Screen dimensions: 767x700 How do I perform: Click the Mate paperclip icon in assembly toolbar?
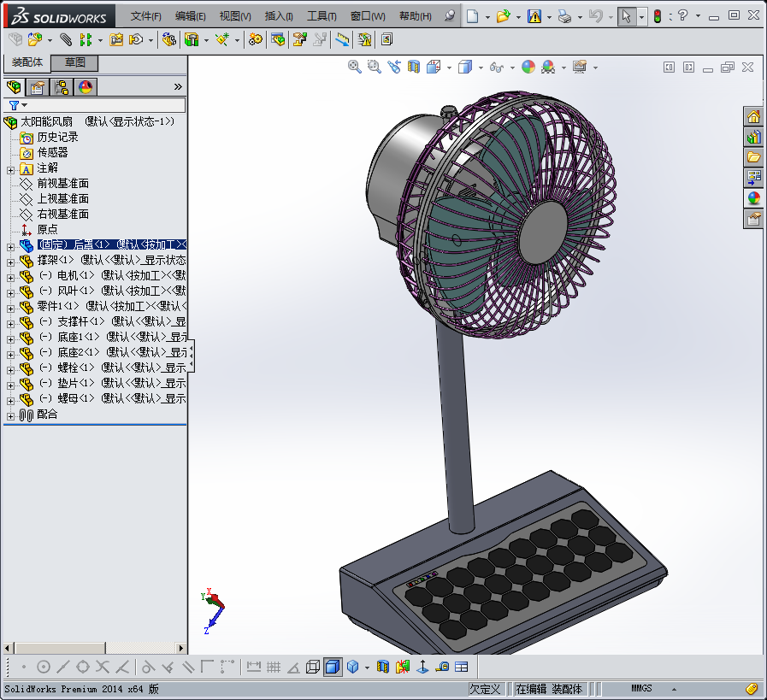click(x=66, y=39)
